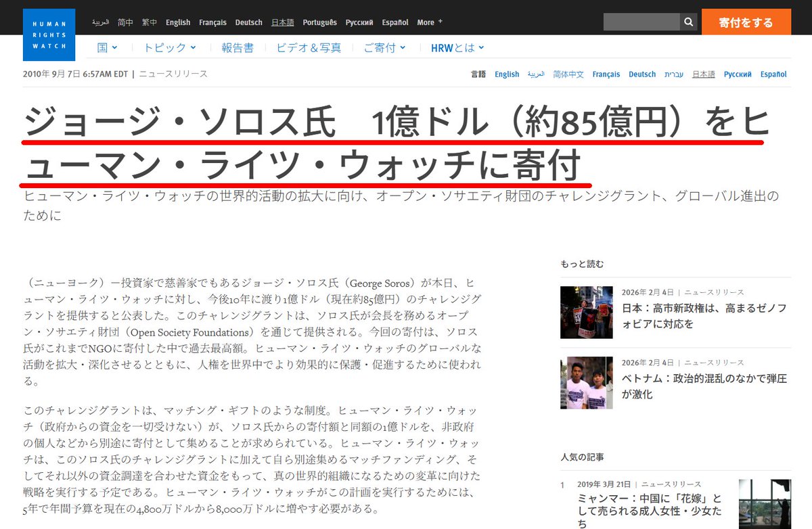812x529 pixels.
Task: Switch to Português in the top bar
Action: [319, 22]
